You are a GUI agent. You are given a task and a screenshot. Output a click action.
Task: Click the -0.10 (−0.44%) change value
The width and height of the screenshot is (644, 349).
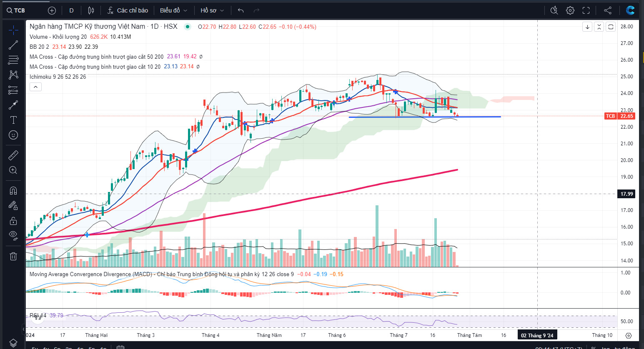point(298,27)
